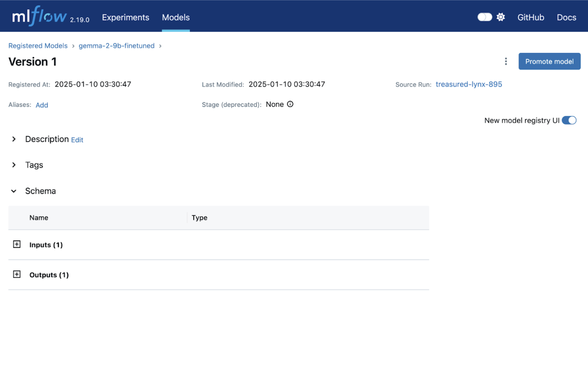The image size is (588, 368).
Task: Open gemma-2-9b-finetuned breadcrumb link
Action: pos(117,46)
